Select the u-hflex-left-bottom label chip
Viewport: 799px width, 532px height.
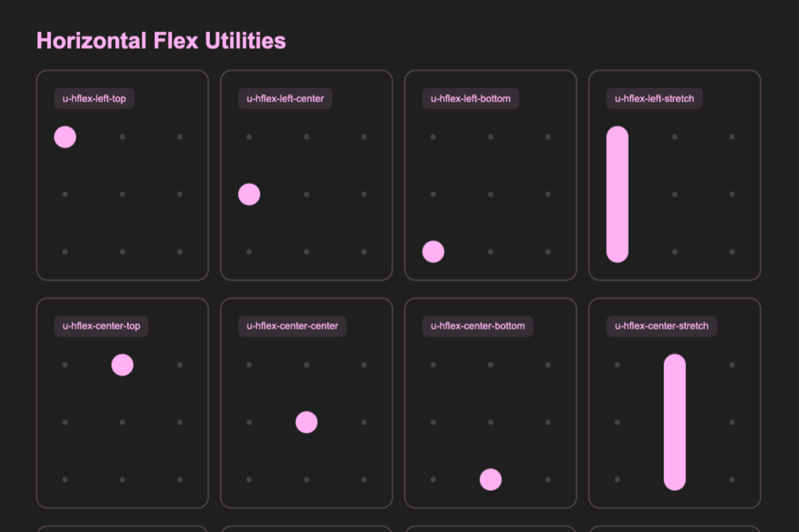471,98
